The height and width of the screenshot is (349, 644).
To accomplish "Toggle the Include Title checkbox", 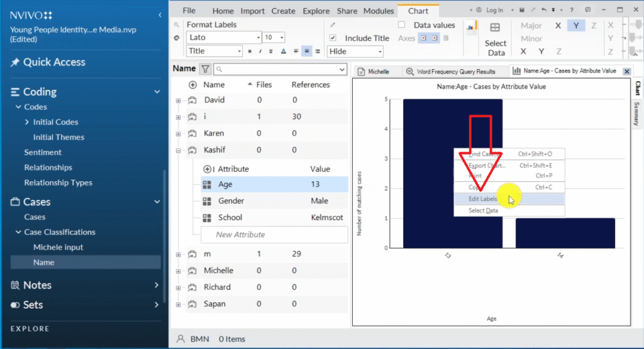I will tap(333, 38).
